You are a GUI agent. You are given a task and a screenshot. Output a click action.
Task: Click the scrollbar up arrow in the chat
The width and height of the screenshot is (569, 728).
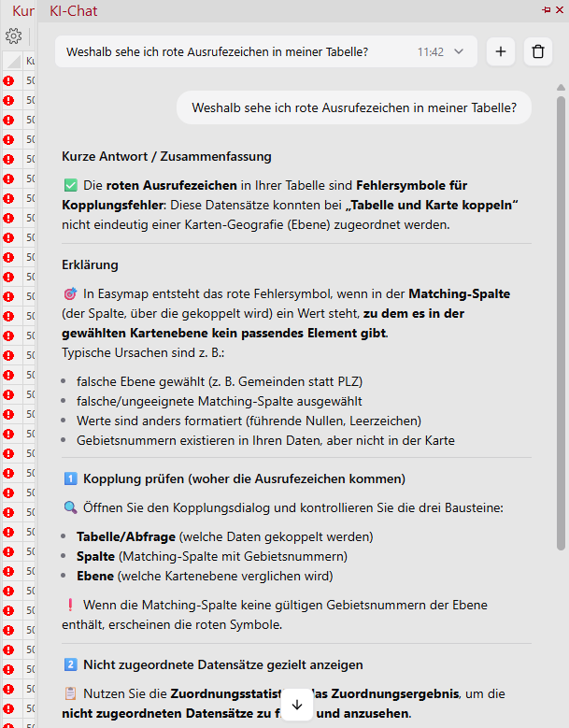561,87
